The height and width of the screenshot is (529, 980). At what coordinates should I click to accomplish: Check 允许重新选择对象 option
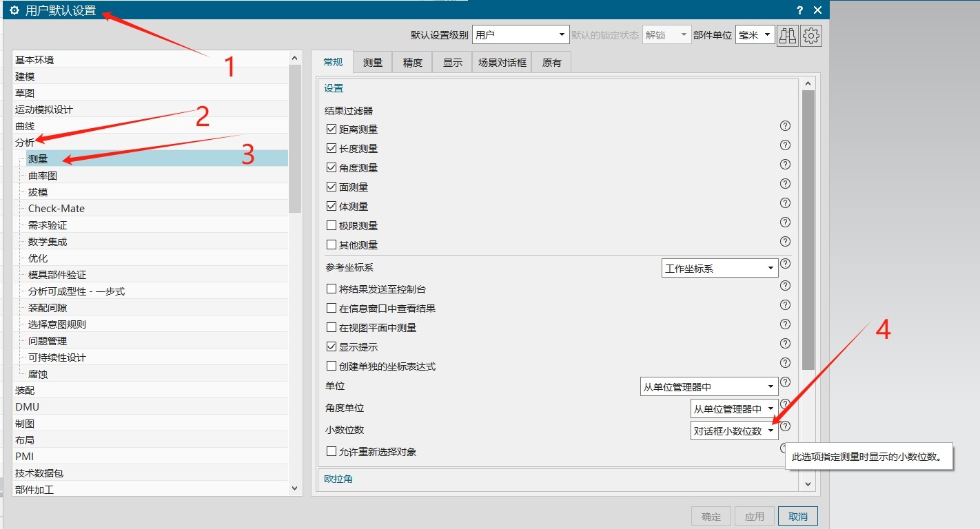[331, 452]
